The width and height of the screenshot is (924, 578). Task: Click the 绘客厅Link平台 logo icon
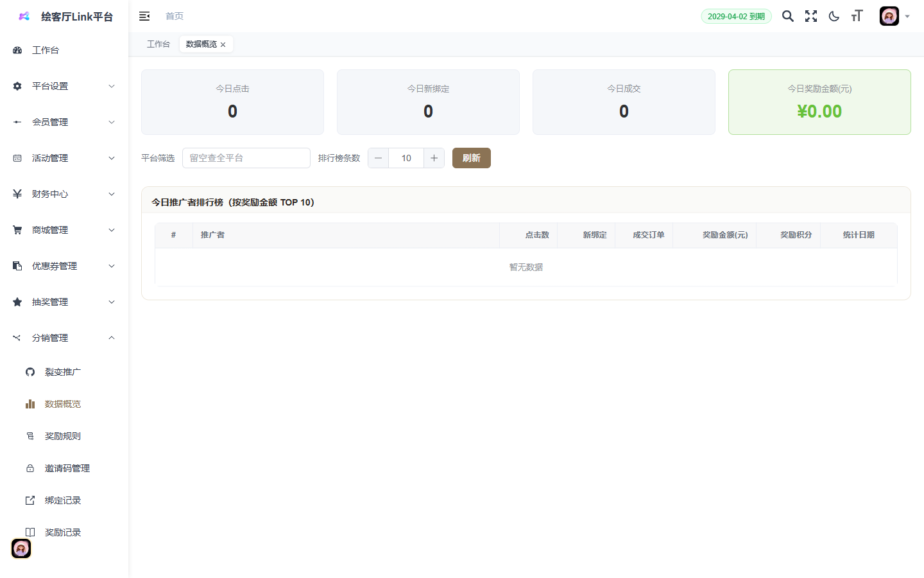point(24,17)
